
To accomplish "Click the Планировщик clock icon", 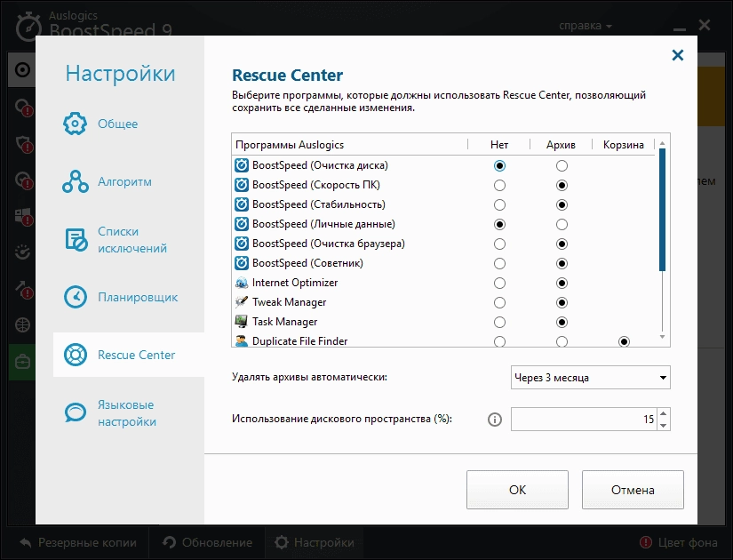I will point(76,297).
